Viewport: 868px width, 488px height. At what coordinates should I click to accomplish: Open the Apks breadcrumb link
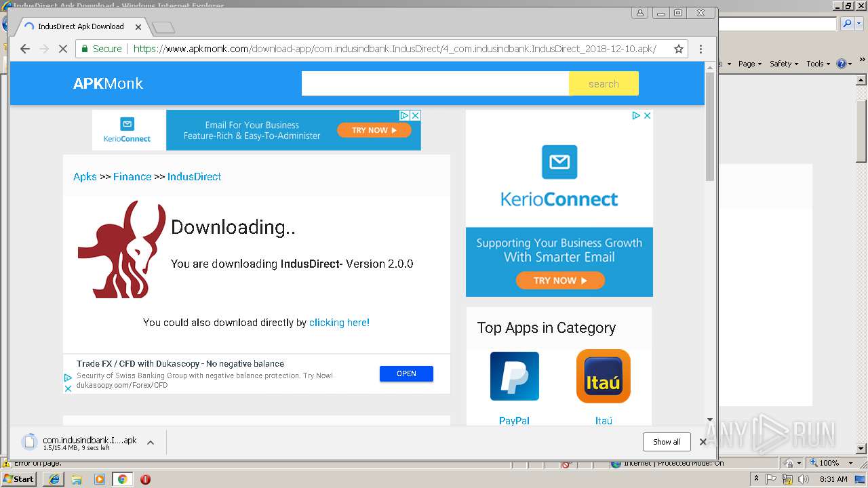pyautogui.click(x=85, y=176)
